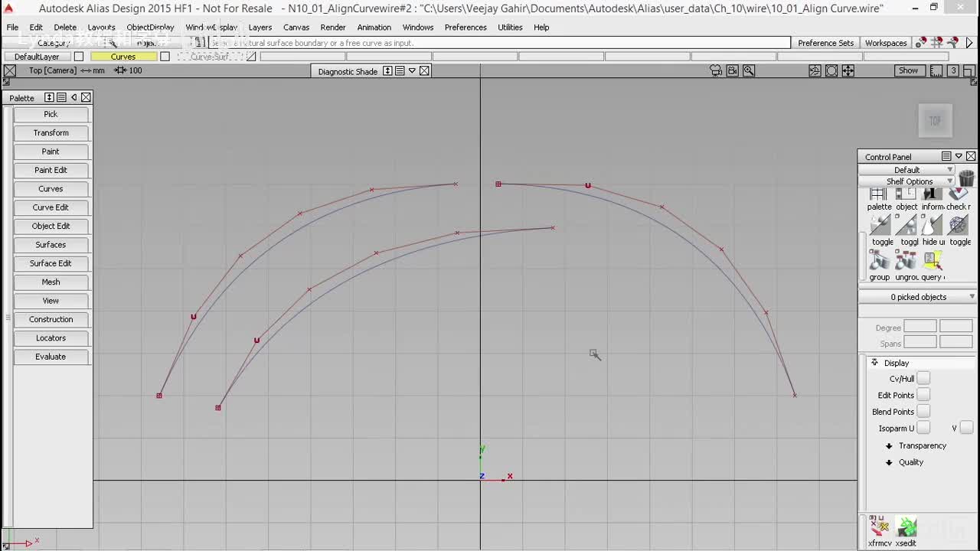Expand the prompt line history arrow
Image resolution: width=980 pixels, height=551 pixels.
(x=970, y=43)
